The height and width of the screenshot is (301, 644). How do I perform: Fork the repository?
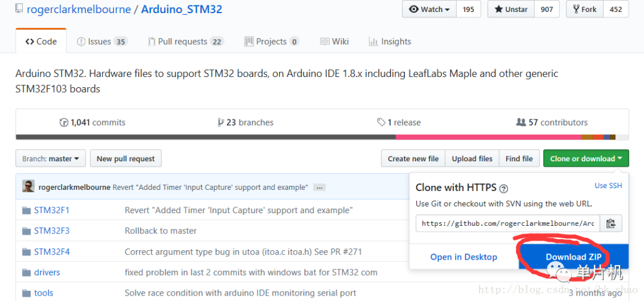tap(585, 9)
